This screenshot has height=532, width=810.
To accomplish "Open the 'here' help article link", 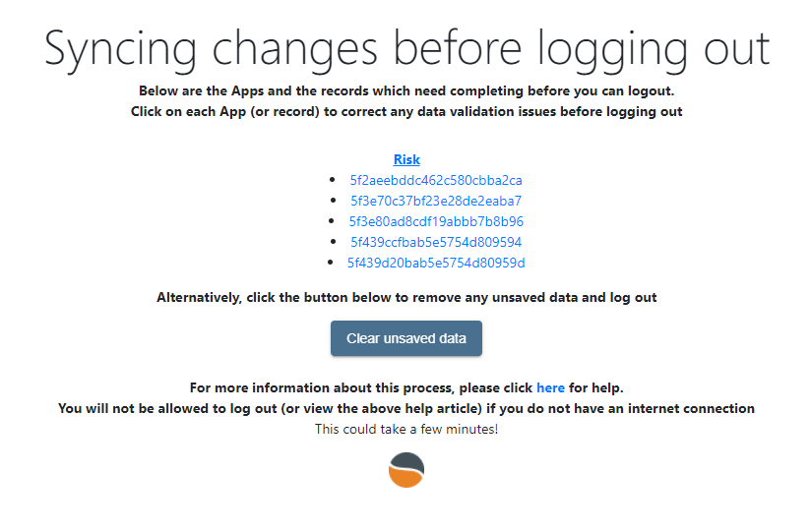I will [551, 387].
